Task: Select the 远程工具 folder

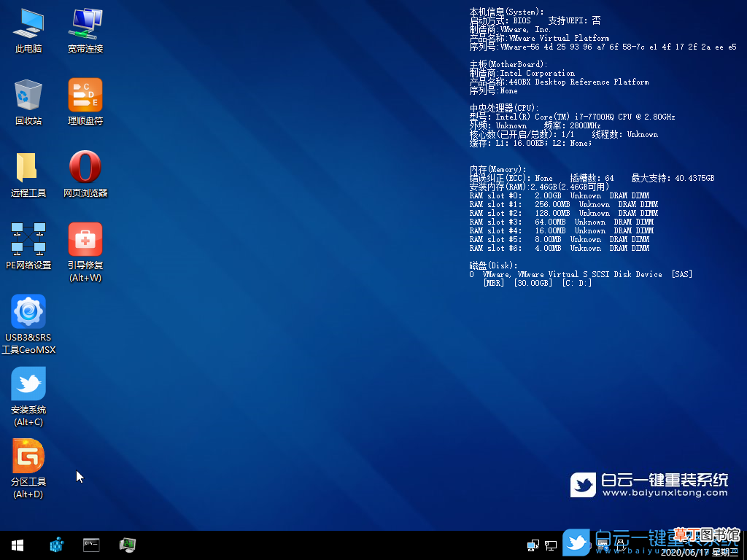Action: click(x=28, y=174)
